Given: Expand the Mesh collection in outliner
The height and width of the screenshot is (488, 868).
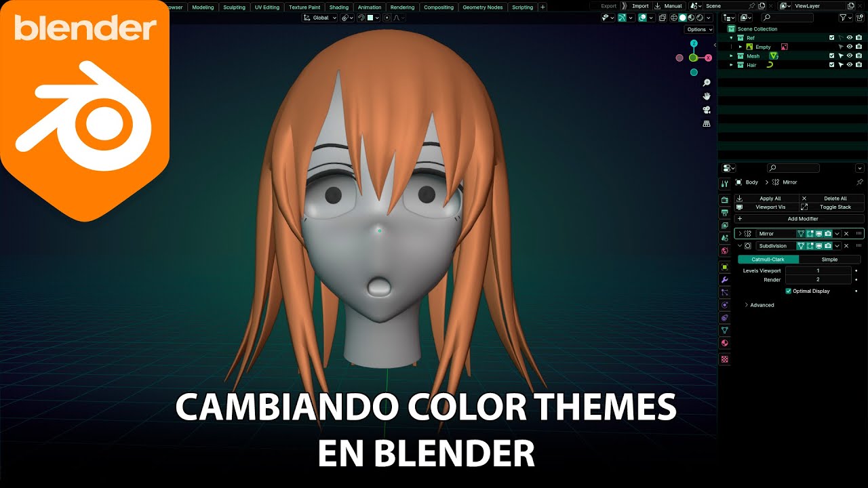Looking at the screenshot, I should 732,56.
